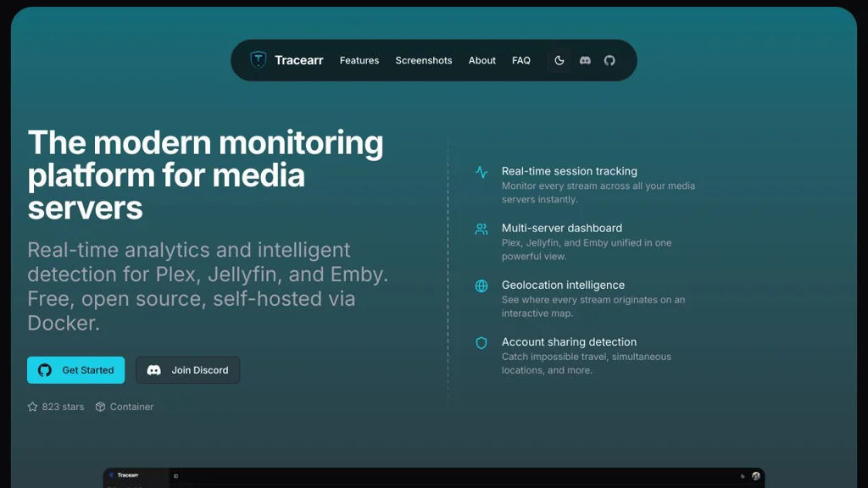
Task: Jump to the FAQ nav link
Action: [x=521, y=60]
